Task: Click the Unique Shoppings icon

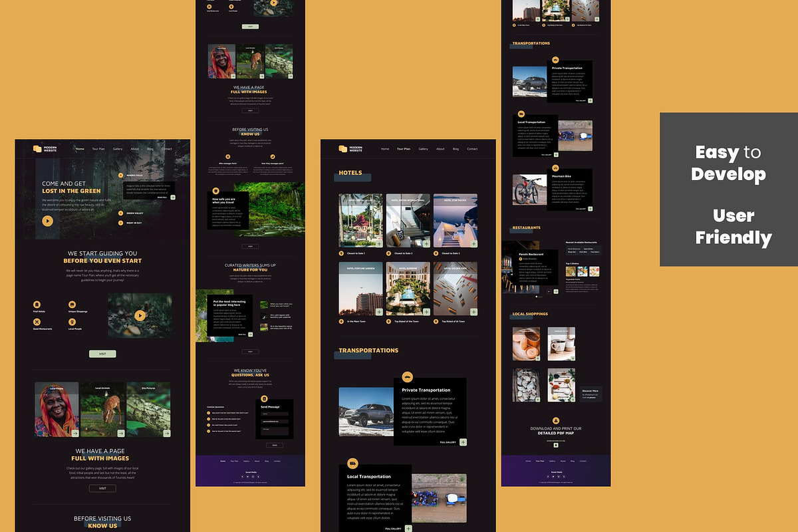Action: (x=72, y=305)
